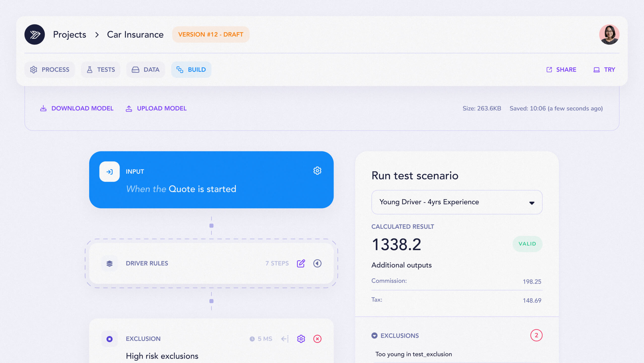Go to the Projects breadcrumb
Viewport: 644px width, 363px height.
[70, 35]
